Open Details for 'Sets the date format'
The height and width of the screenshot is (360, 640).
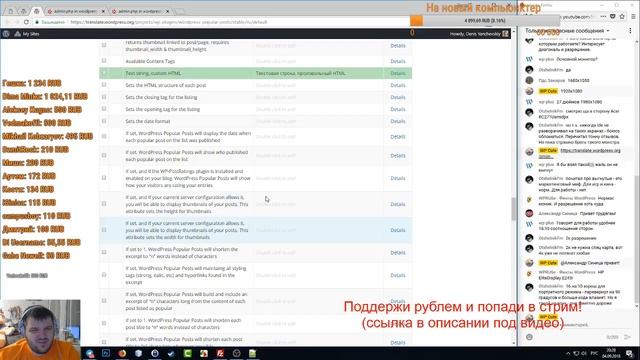click(398, 121)
